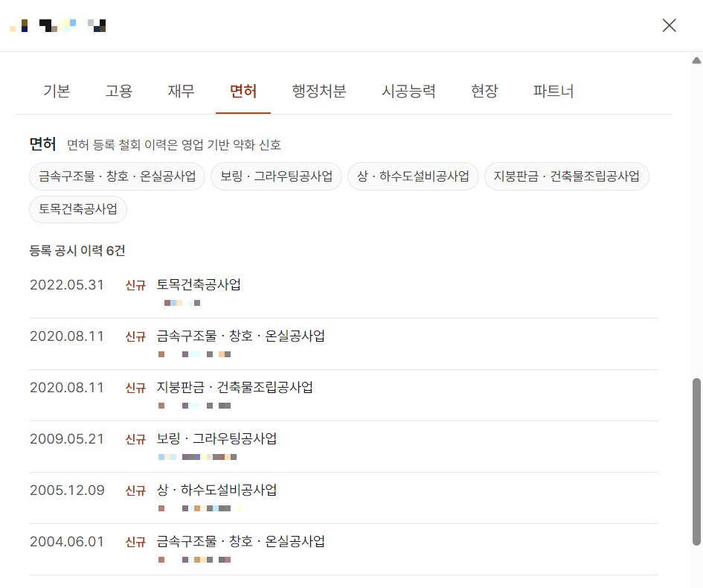Click the 토목건축공사업 license chip
This screenshot has height=588, width=703.
coord(78,209)
